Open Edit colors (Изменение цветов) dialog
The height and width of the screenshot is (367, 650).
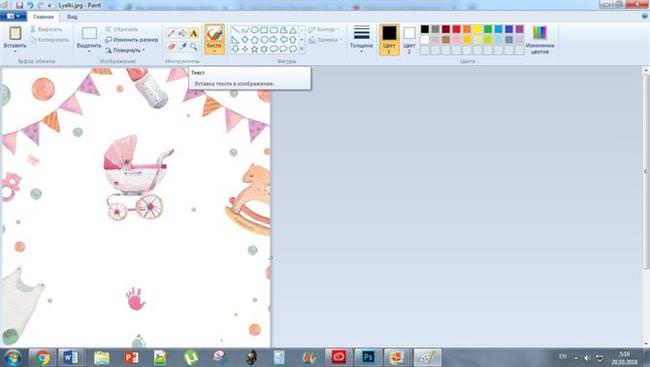(x=540, y=40)
